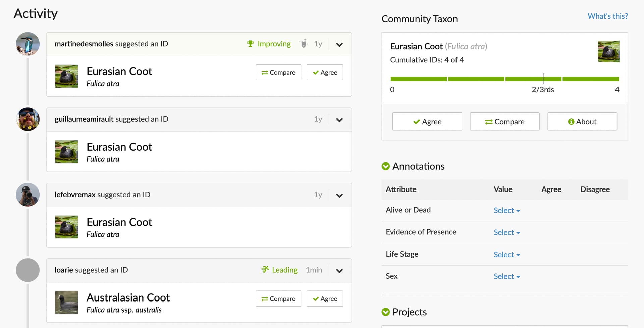The width and height of the screenshot is (644, 328).
Task: Click martinedesmolles' kingfisher avatar
Action: 28,44
